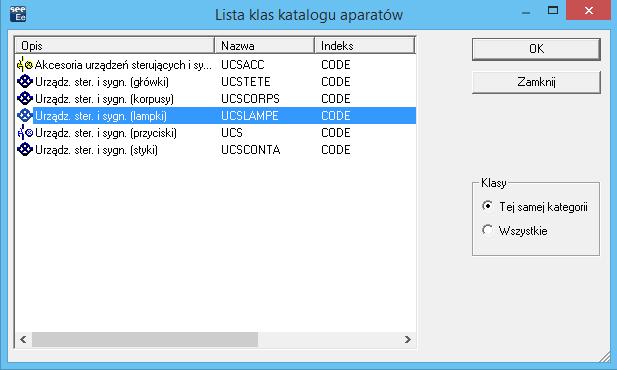
Task: Click the icon beside Urządz. ster. i sygn. (przyciski)
Action: pos(25,133)
